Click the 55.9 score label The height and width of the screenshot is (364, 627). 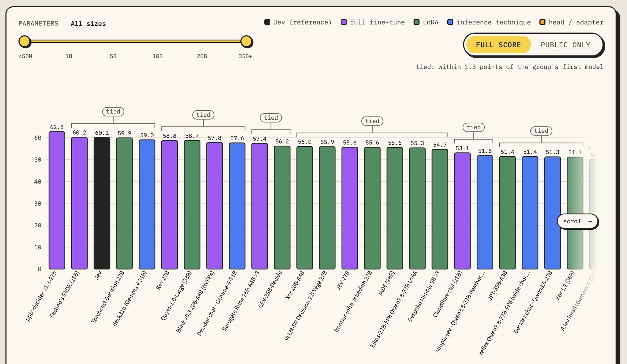[327, 142]
